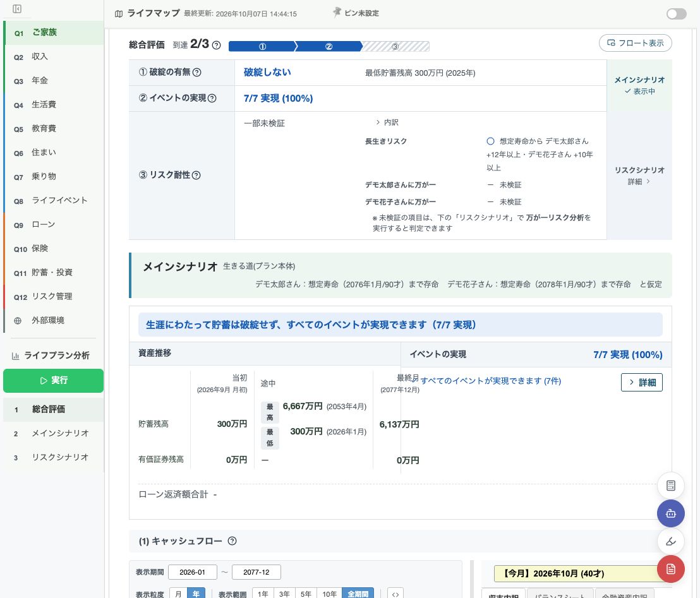This screenshot has height=598, width=700.
Task: Open help icon beside キャッシュフロー
Action: coord(232,541)
